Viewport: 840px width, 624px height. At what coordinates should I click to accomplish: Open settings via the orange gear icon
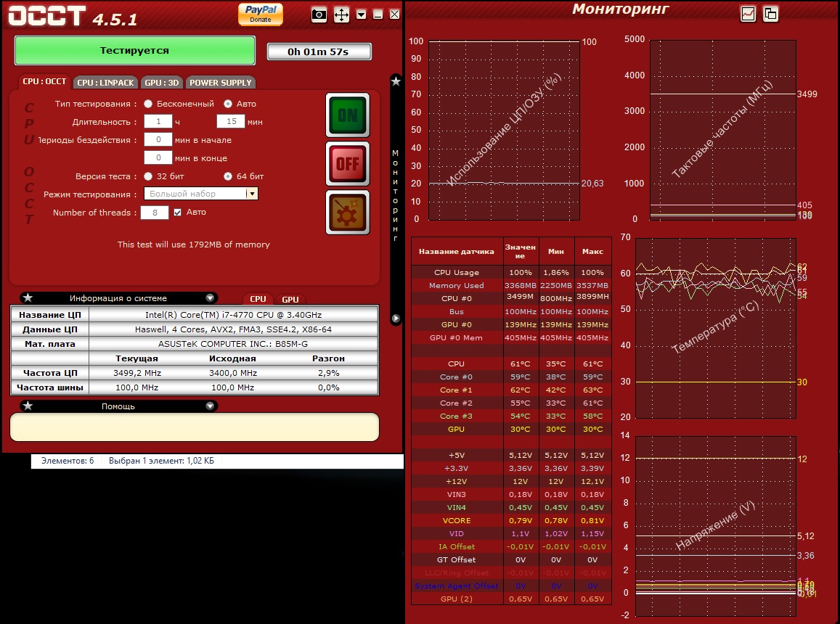[x=348, y=212]
